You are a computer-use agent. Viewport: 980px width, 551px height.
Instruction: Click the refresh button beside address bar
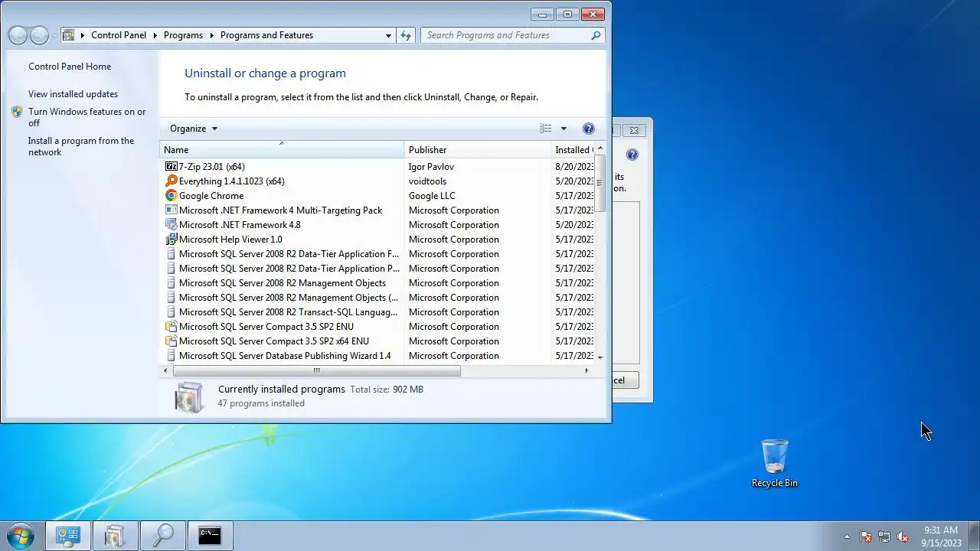point(406,35)
